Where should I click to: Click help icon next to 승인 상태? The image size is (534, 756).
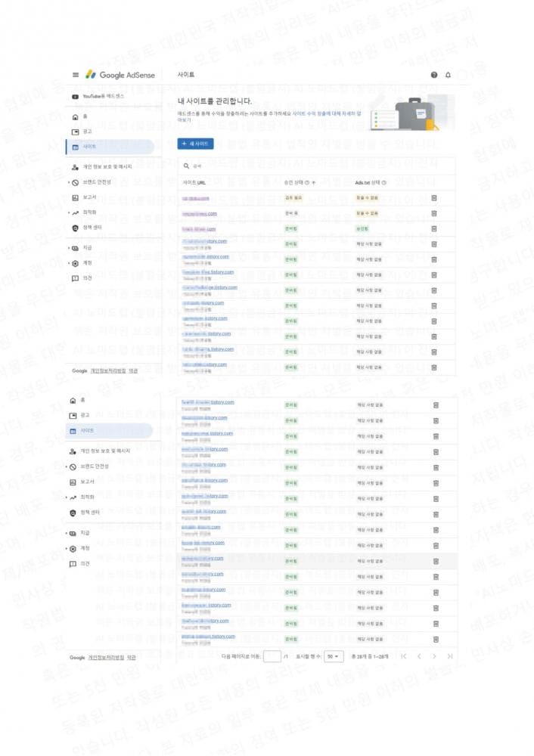click(x=307, y=183)
